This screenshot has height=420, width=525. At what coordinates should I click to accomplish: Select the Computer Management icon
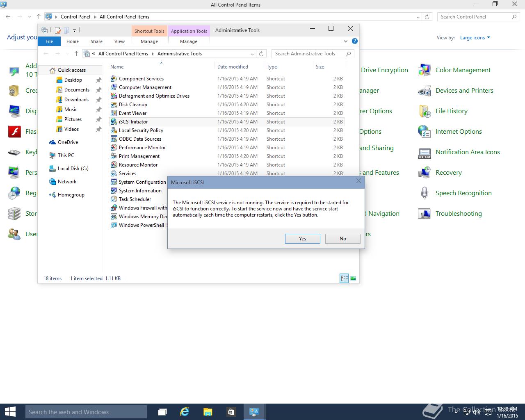[114, 87]
